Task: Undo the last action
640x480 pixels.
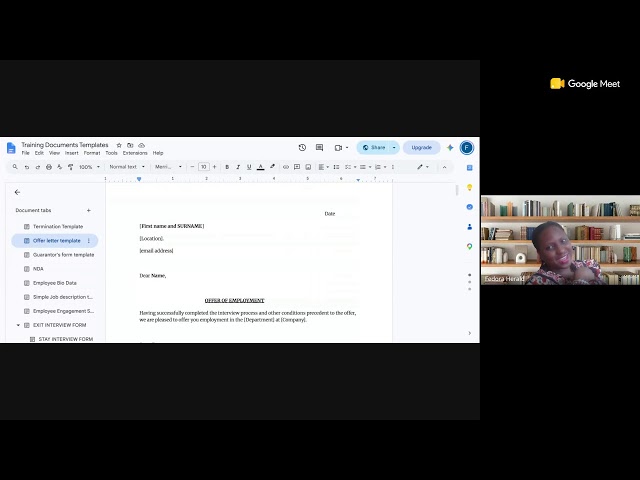Action: click(x=27, y=167)
